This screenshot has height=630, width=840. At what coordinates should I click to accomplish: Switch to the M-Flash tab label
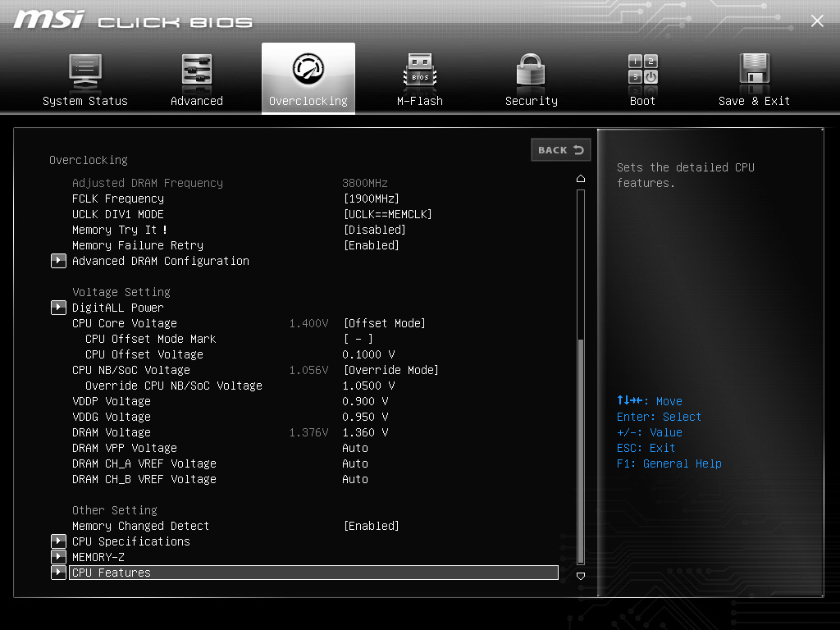click(x=419, y=101)
